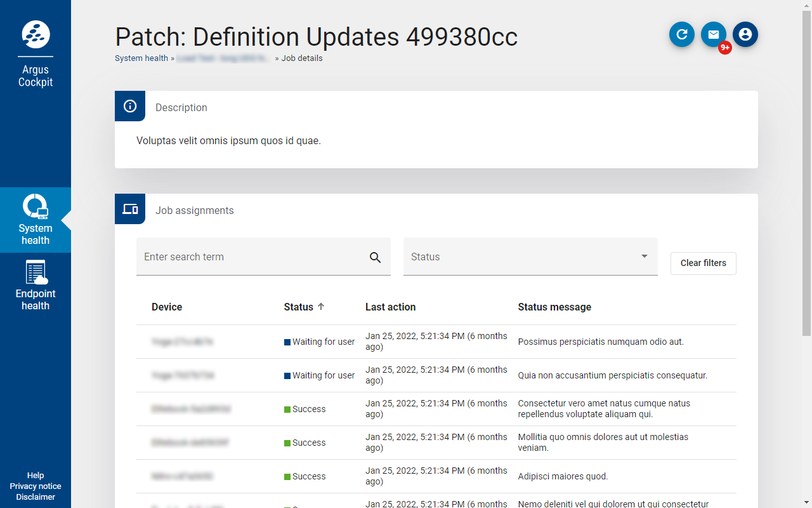Click the Status sort arrow icon

[x=321, y=307]
